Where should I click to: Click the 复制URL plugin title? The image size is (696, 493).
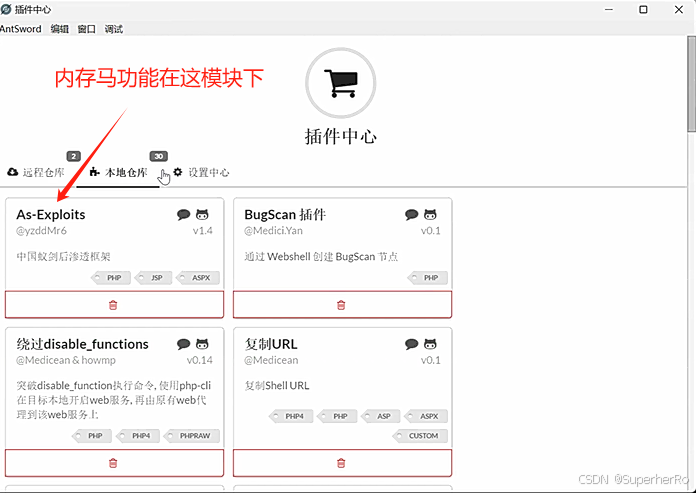271,344
